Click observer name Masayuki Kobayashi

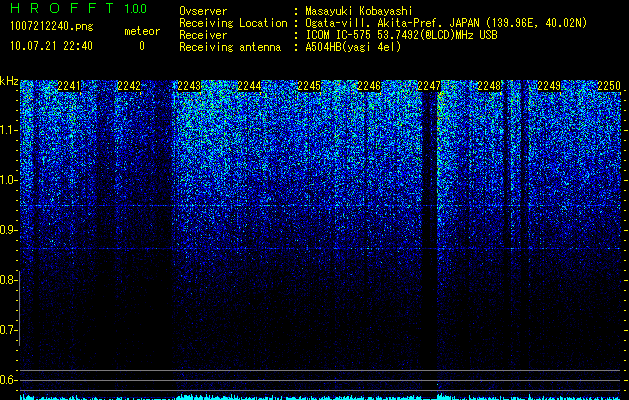point(359,11)
